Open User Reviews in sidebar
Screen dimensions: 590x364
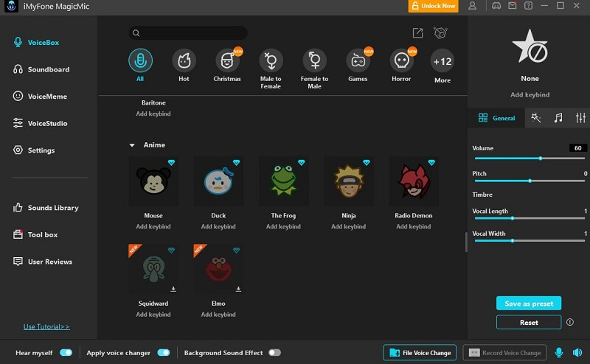pyautogui.click(x=43, y=262)
